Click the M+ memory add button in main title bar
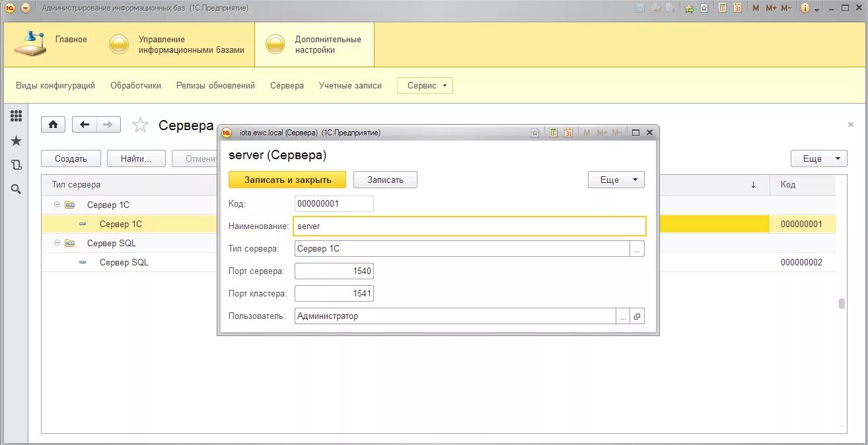 pos(771,8)
